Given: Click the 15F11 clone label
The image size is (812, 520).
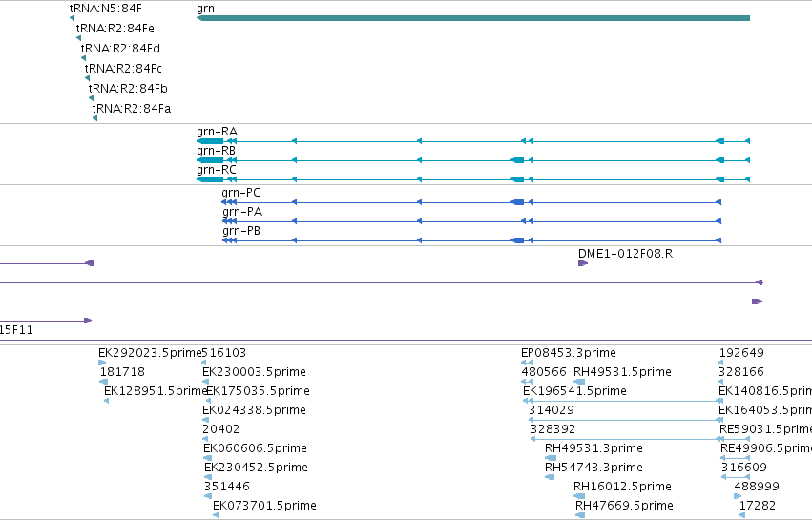Looking at the screenshot, I should point(16,330).
